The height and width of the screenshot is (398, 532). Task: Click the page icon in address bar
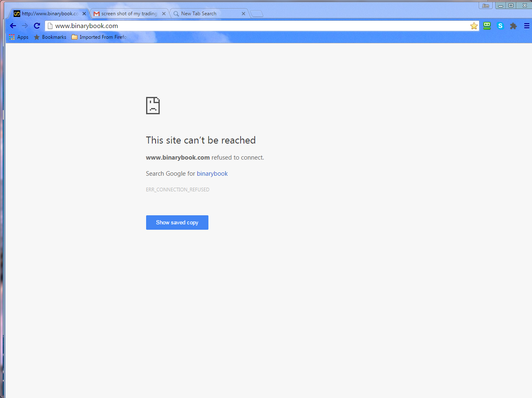pyautogui.click(x=50, y=26)
